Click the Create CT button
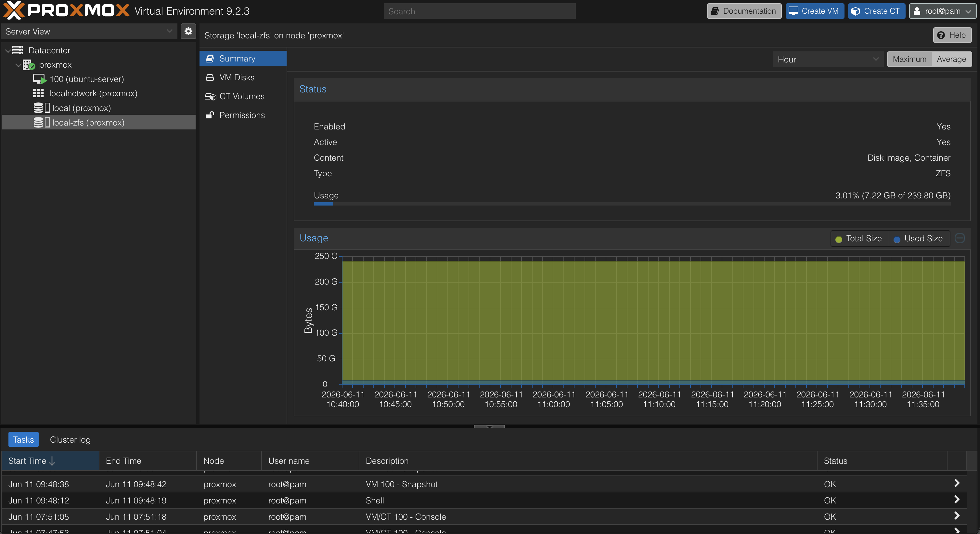Image resolution: width=980 pixels, height=534 pixels. pyautogui.click(x=877, y=11)
